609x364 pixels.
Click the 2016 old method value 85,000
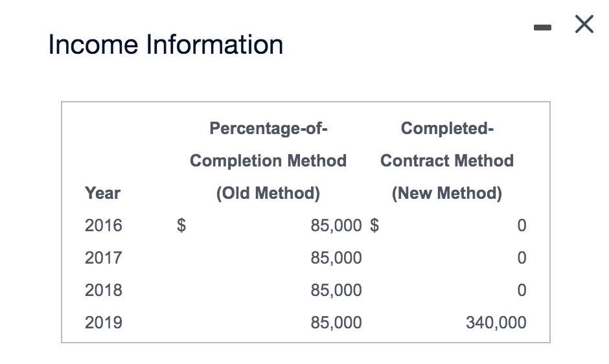pyautogui.click(x=336, y=225)
